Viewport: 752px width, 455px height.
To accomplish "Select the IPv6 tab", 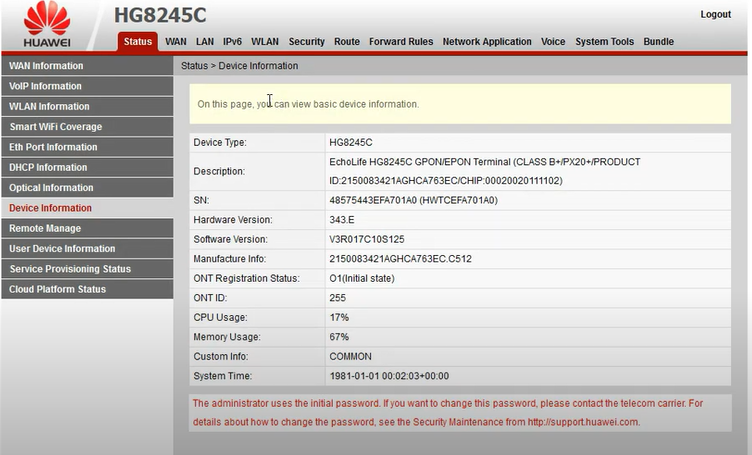I will point(233,42).
